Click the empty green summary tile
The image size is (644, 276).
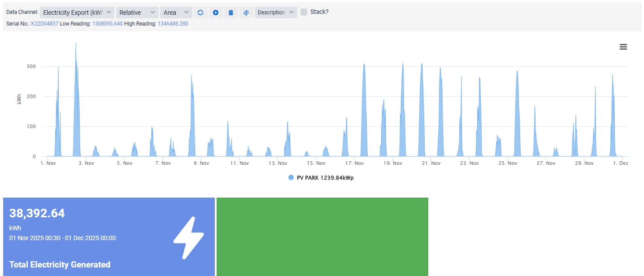(x=322, y=237)
